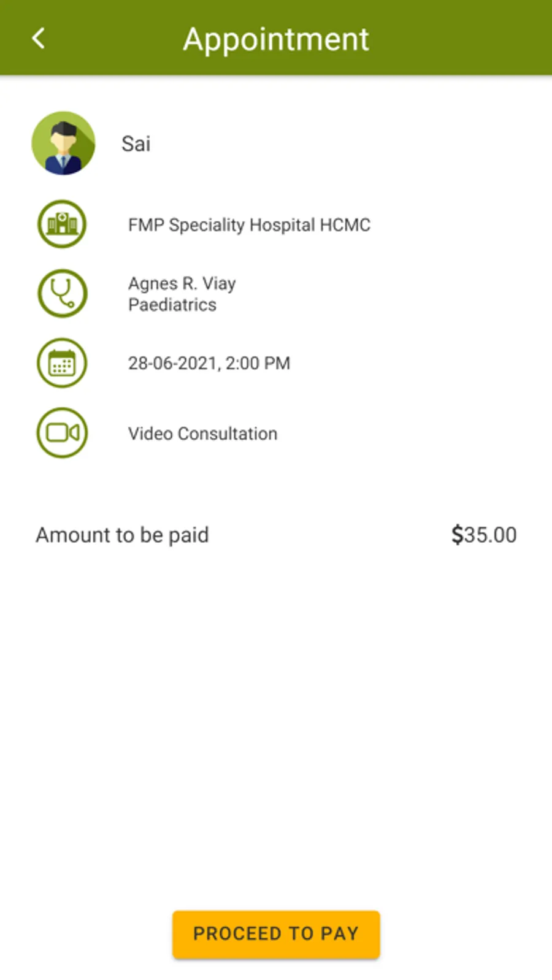Select the Amount to be paid label
552x980 pixels.
point(122,535)
